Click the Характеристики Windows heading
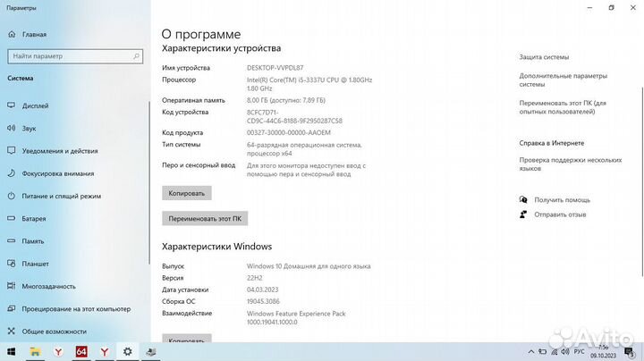 tap(216, 247)
